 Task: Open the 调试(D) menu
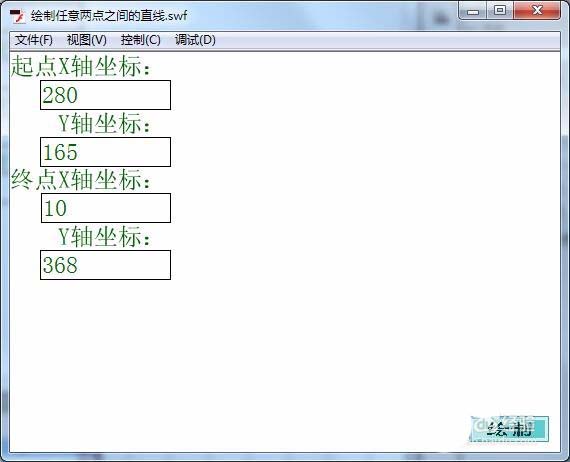[195, 40]
